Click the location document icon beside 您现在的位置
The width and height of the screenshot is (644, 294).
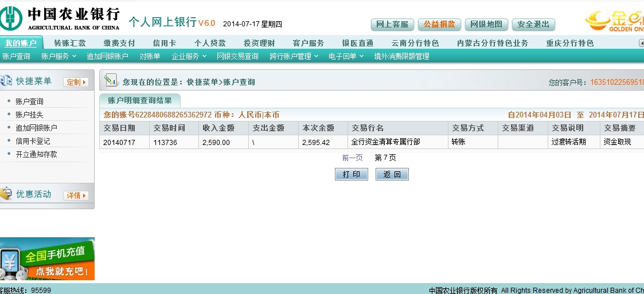(111, 81)
